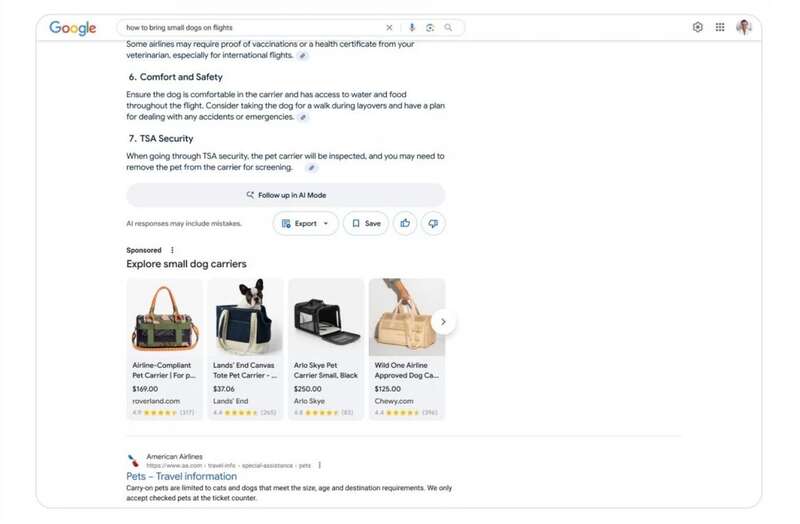Give thumbs down on the AI response
This screenshot has width=800, height=524.
[433, 223]
